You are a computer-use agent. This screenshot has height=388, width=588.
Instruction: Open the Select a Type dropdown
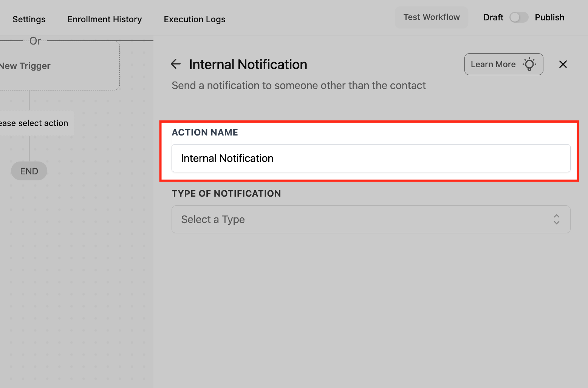tap(371, 219)
